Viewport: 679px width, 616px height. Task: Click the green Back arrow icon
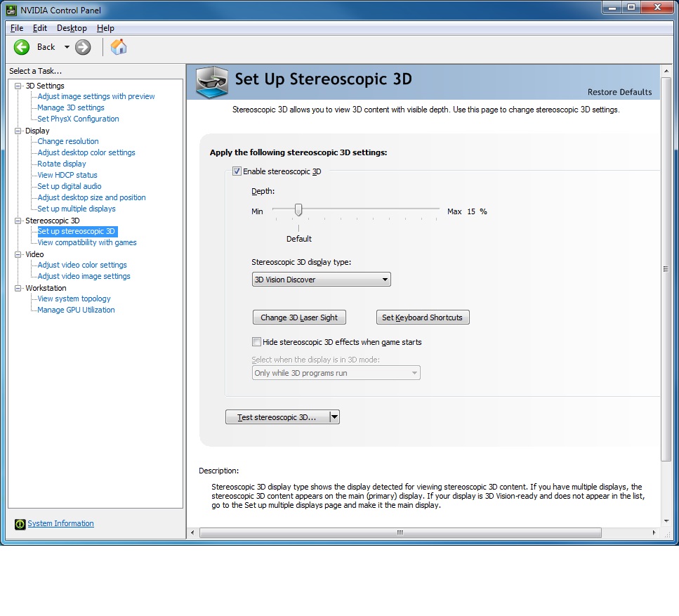tap(22, 47)
